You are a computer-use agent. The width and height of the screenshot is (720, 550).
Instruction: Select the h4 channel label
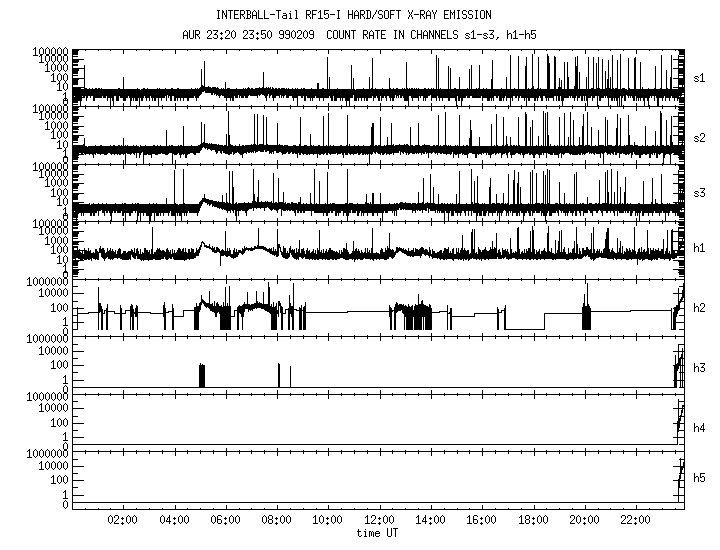(x=699, y=428)
